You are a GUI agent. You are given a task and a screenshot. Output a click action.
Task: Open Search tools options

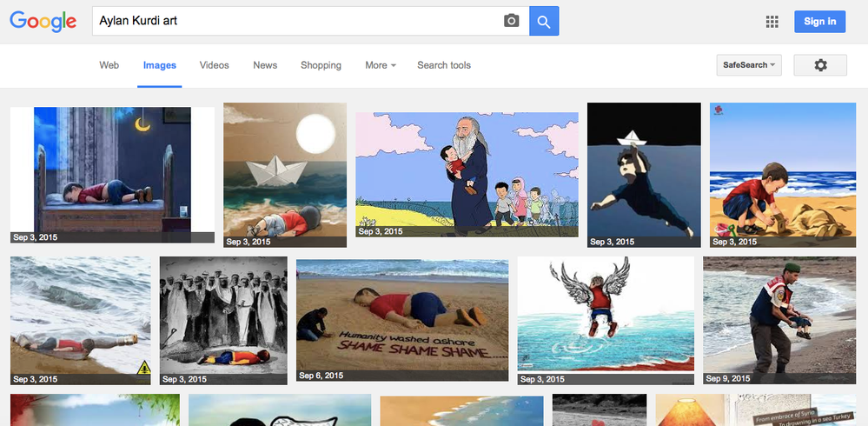tap(444, 65)
